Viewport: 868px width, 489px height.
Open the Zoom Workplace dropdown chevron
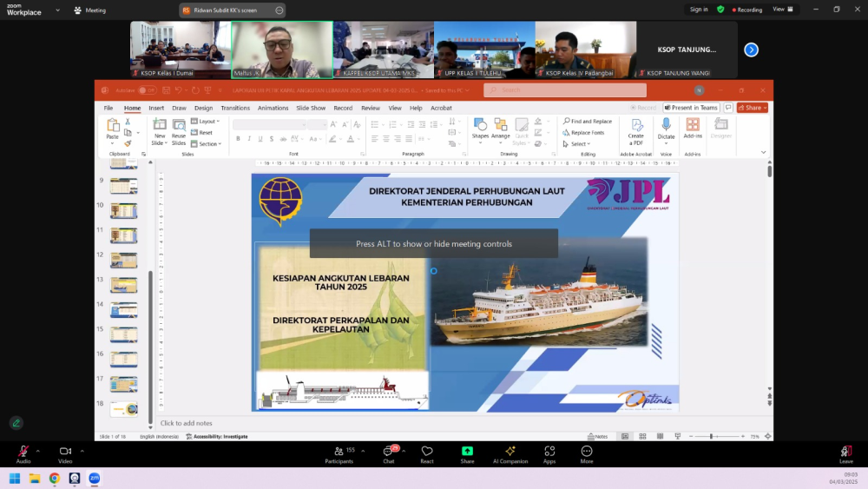pyautogui.click(x=57, y=10)
